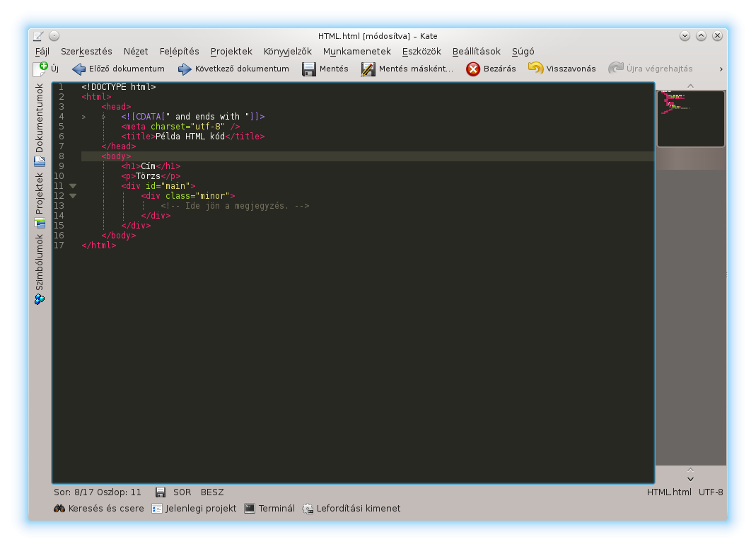Click the Lefordítási kimenet button label
Image resolution: width=756 pixels, height=549 pixels.
(359, 509)
